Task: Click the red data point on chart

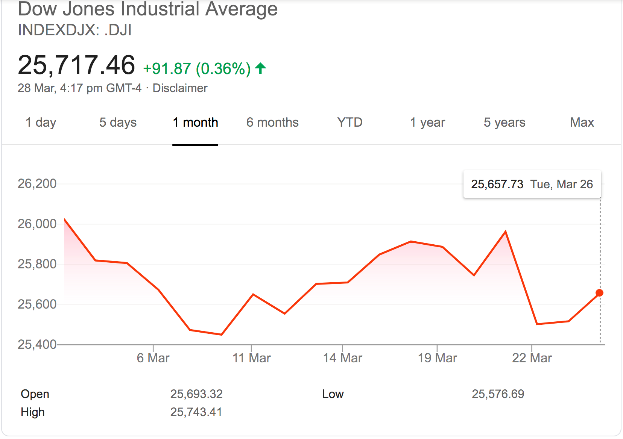Action: (x=600, y=293)
